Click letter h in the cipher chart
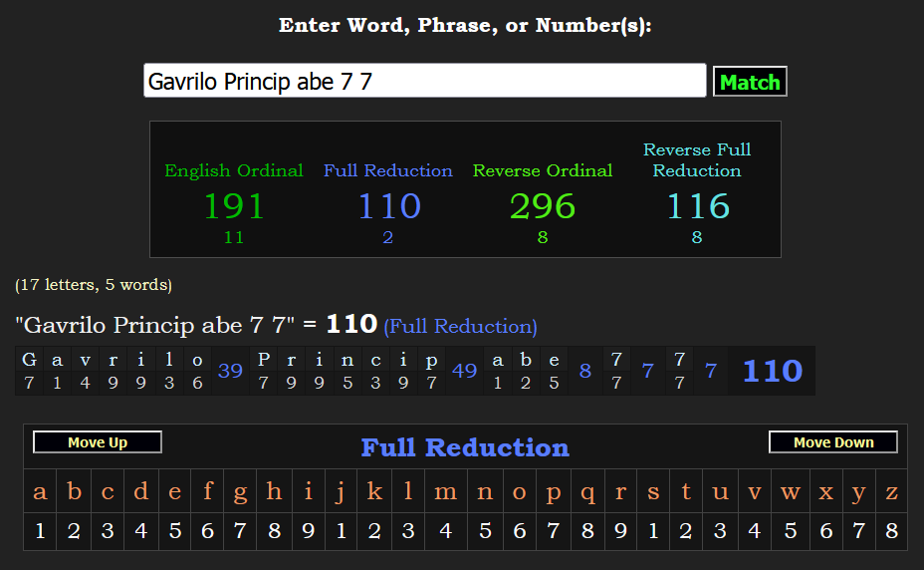Screen dimensions: 924x570 coord(274,491)
